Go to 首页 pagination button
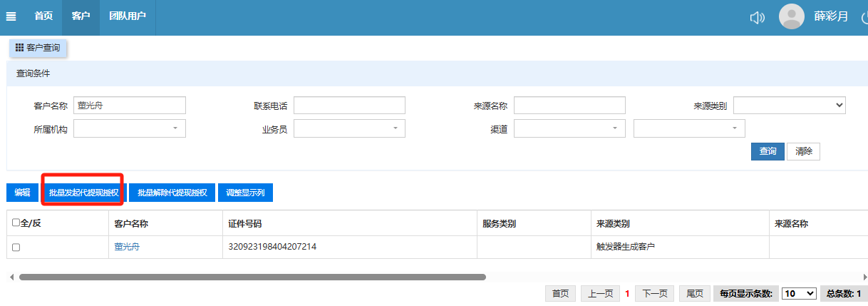 [x=561, y=293]
